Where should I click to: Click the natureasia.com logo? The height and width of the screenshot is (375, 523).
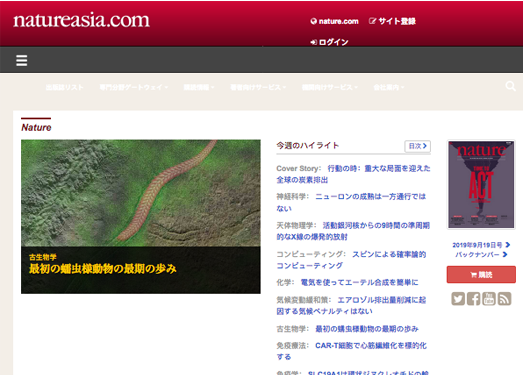(81, 20)
